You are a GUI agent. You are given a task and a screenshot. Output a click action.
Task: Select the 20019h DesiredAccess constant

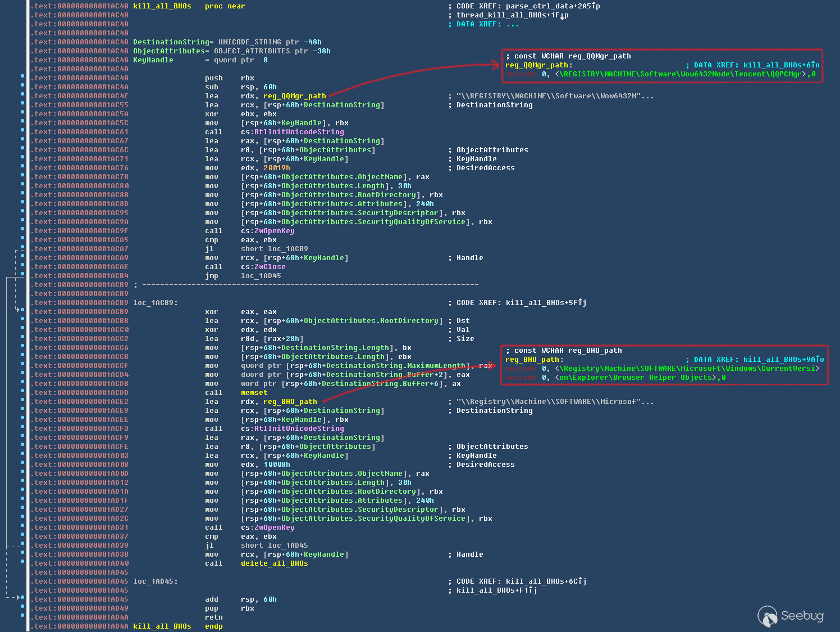click(276, 168)
